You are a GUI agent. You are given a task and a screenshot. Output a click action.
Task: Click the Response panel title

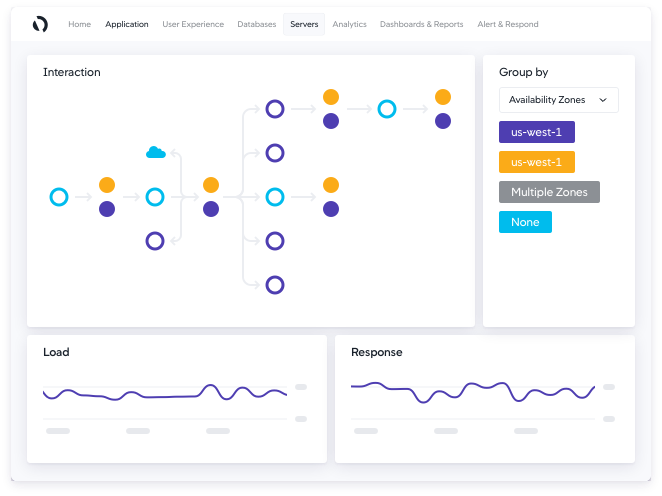[377, 352]
